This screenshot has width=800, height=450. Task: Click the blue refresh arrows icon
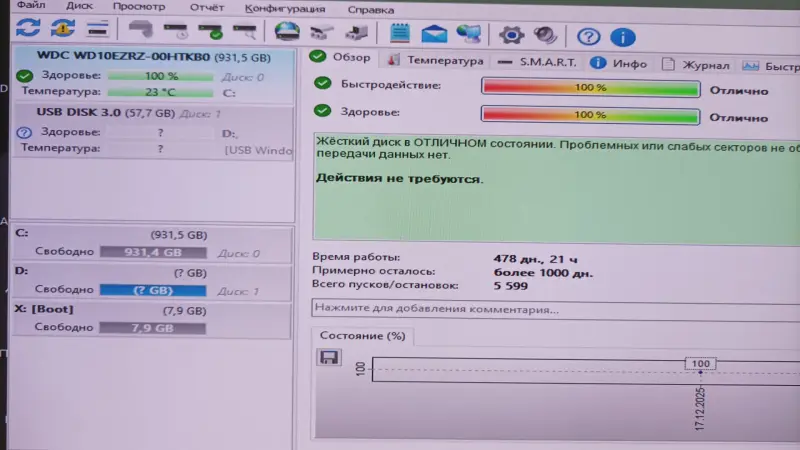[28, 28]
